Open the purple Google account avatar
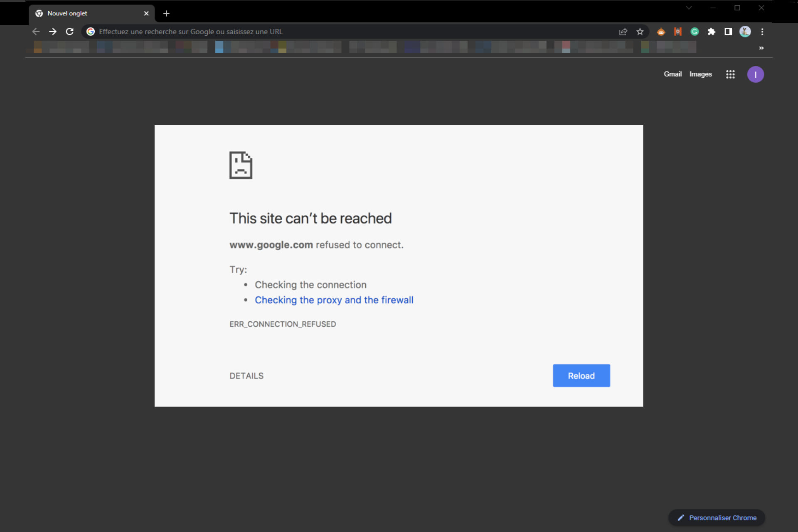Screen dimensions: 798x532 tap(756, 74)
